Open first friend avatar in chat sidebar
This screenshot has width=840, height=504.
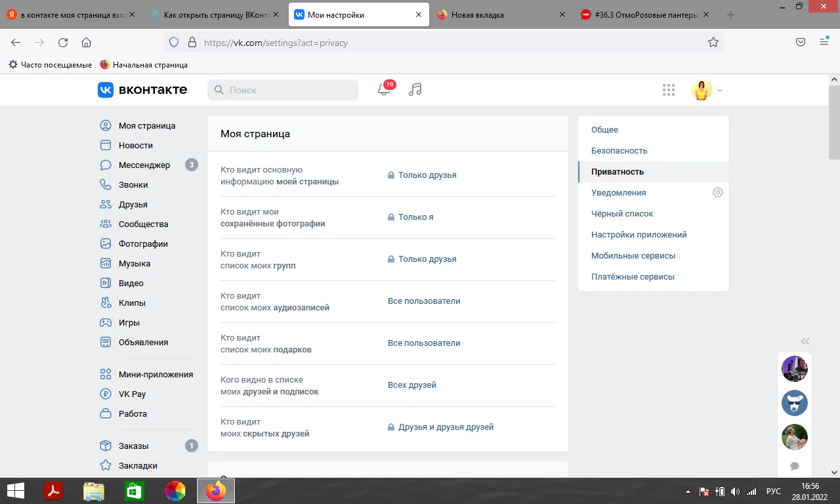(x=794, y=369)
